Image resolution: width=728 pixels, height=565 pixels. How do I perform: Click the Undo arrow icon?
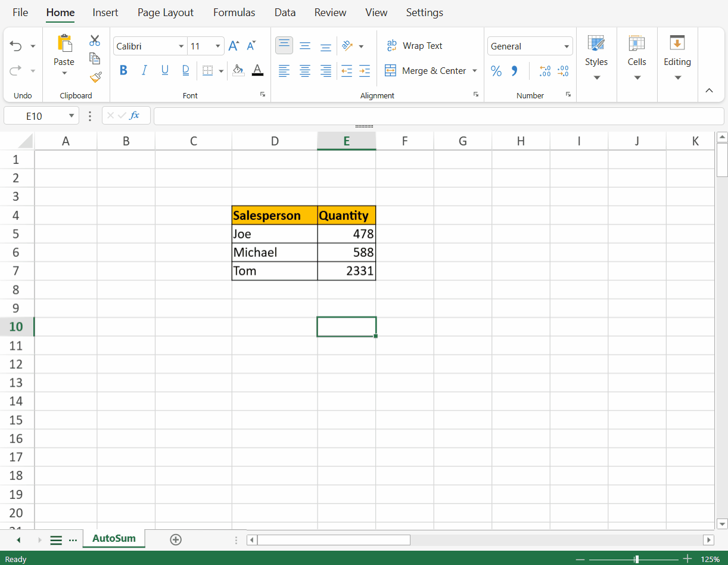pos(16,46)
